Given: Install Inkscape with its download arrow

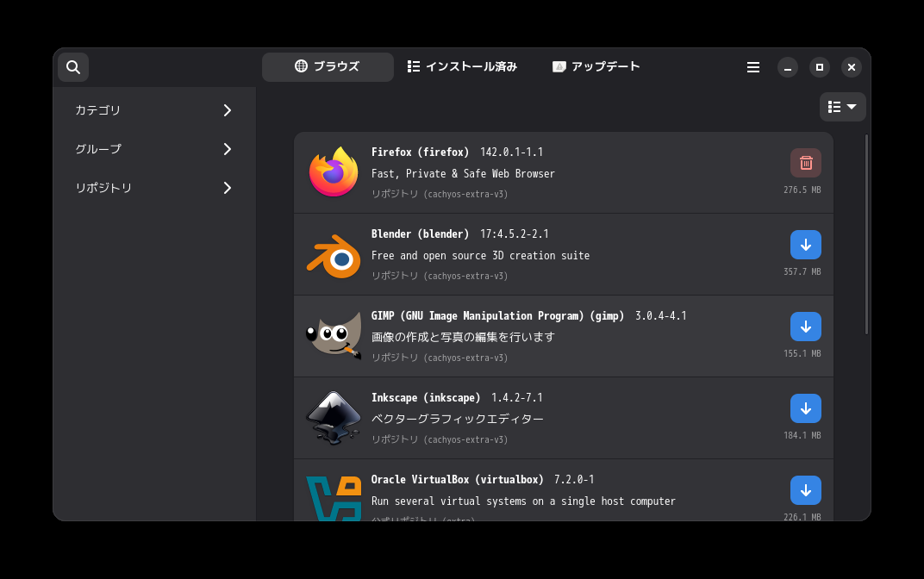Looking at the screenshot, I should click(x=806, y=408).
